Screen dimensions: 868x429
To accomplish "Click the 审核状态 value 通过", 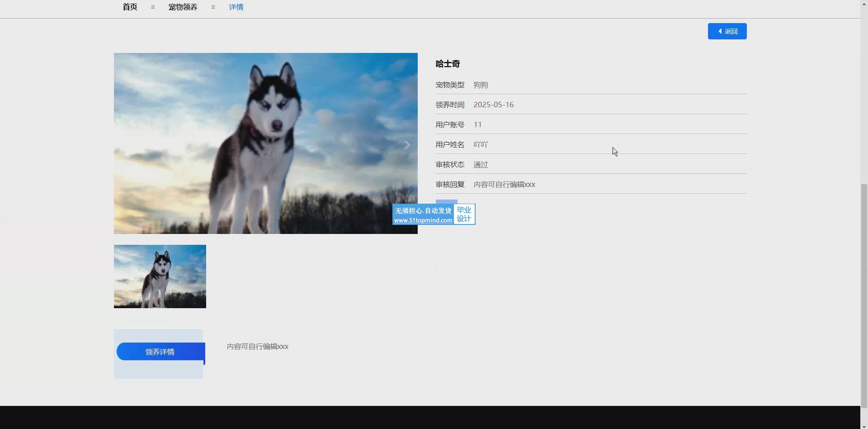I will pos(481,165).
